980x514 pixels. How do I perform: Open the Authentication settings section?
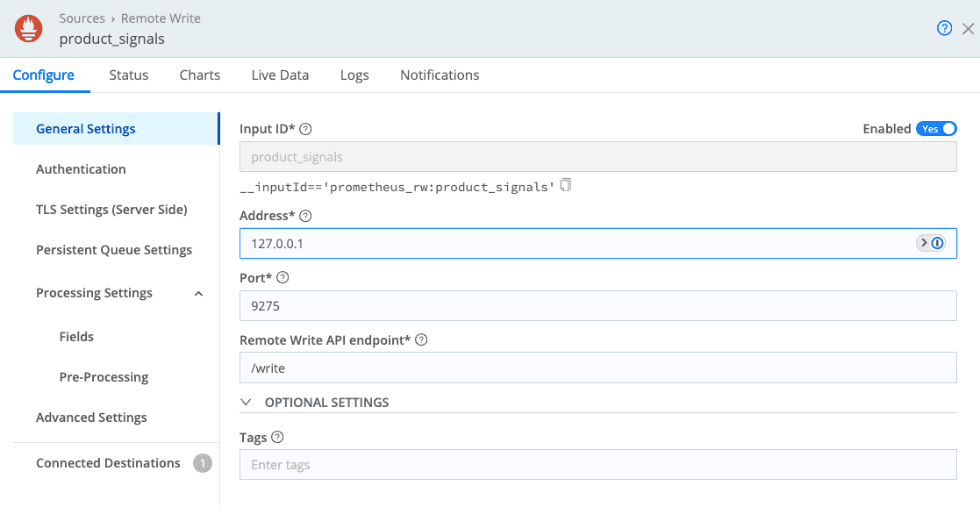[81, 169]
